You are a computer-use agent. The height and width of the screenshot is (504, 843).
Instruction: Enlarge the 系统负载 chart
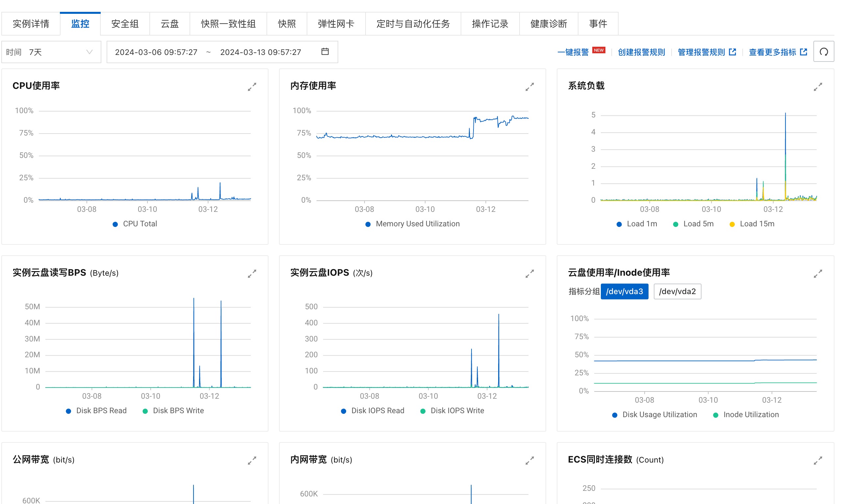[x=818, y=87]
